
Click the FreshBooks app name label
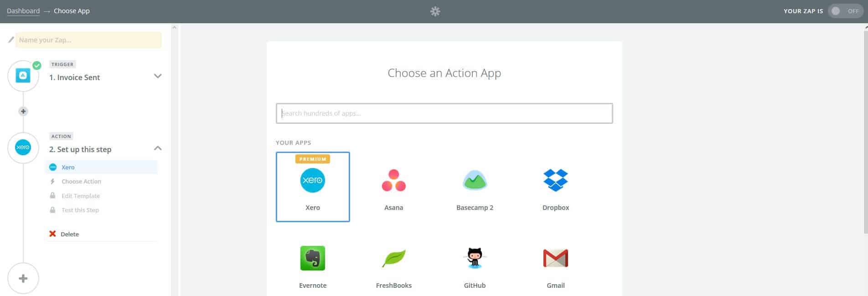393,285
